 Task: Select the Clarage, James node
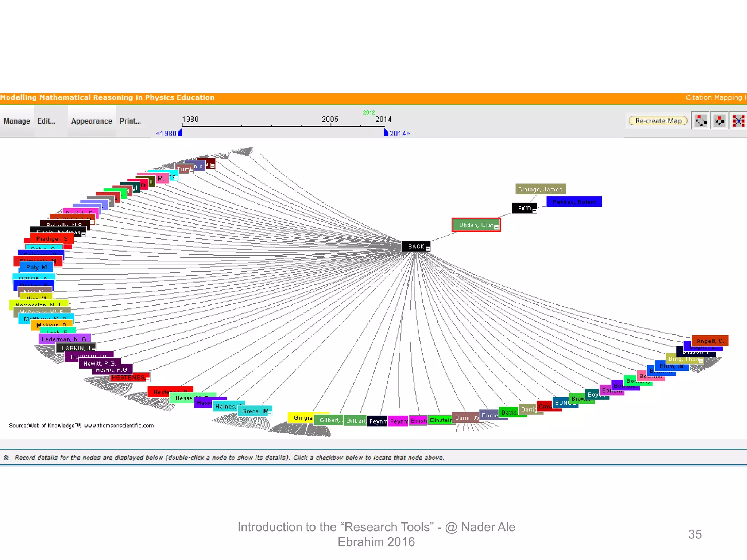(540, 189)
